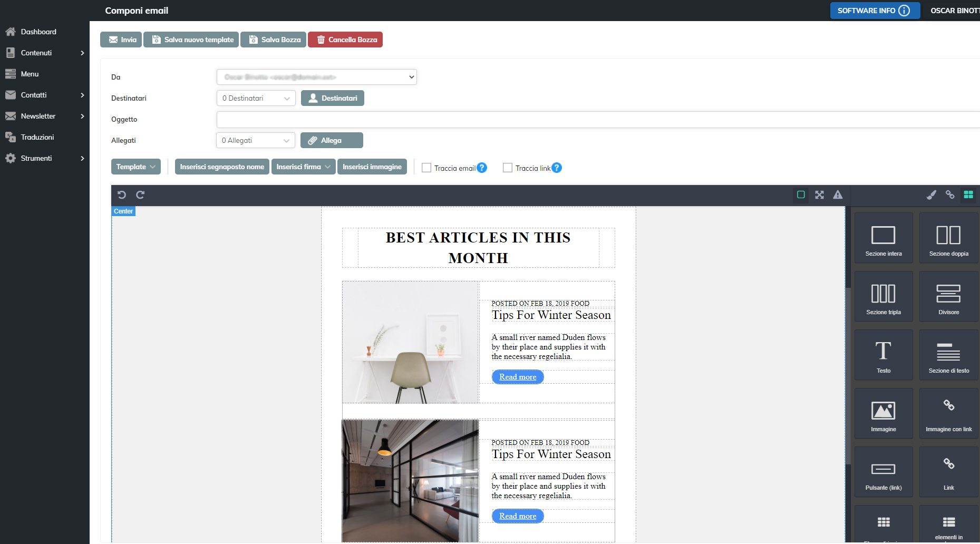Open the Inserisci firma dropdown
980x544 pixels.
click(303, 167)
